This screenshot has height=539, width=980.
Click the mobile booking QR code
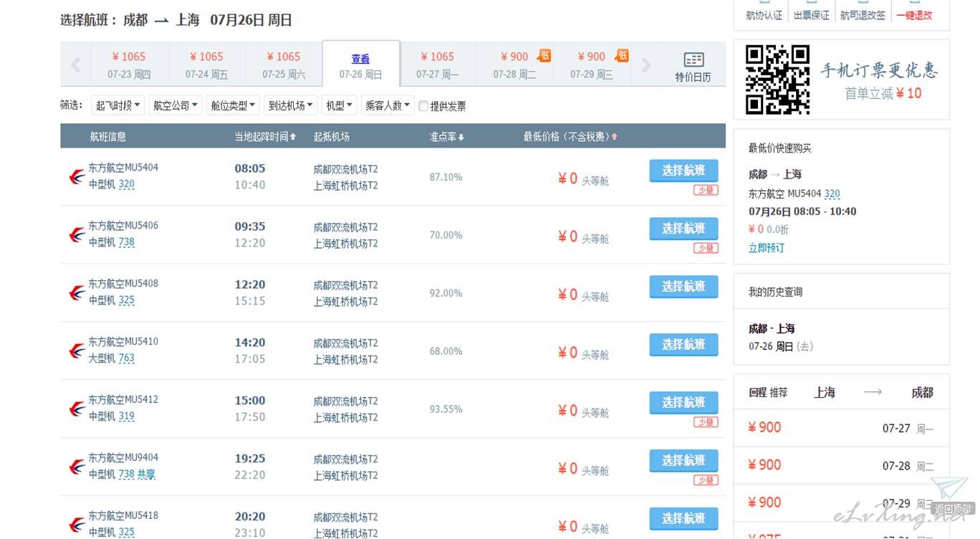777,80
